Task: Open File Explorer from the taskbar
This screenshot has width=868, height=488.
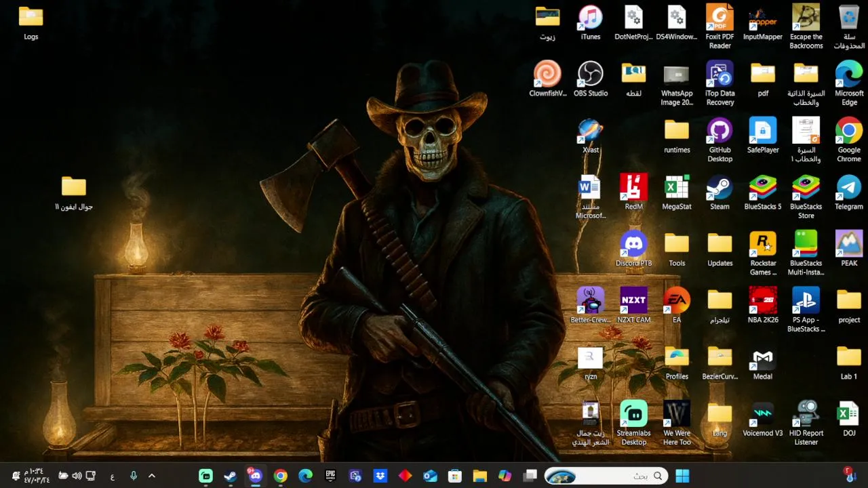Action: tap(480, 476)
